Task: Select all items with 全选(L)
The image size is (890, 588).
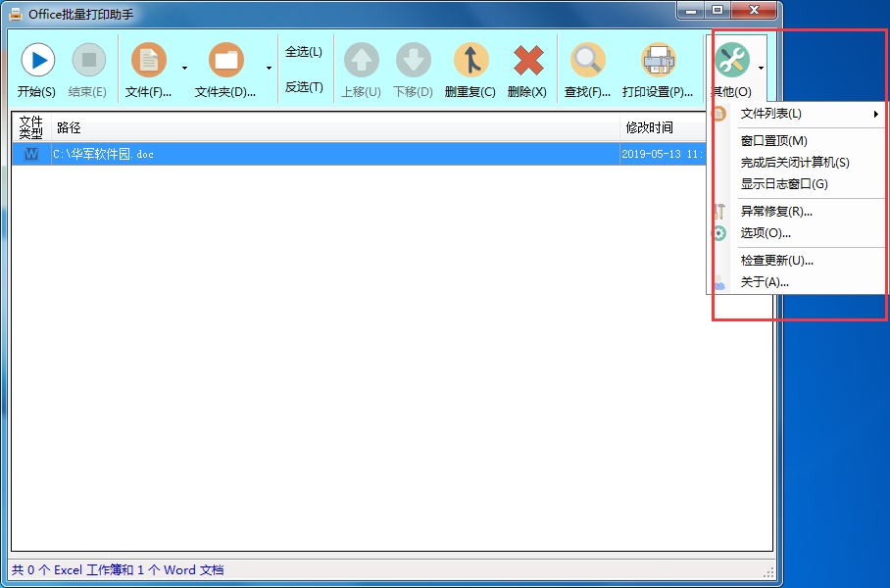Action: 305,50
